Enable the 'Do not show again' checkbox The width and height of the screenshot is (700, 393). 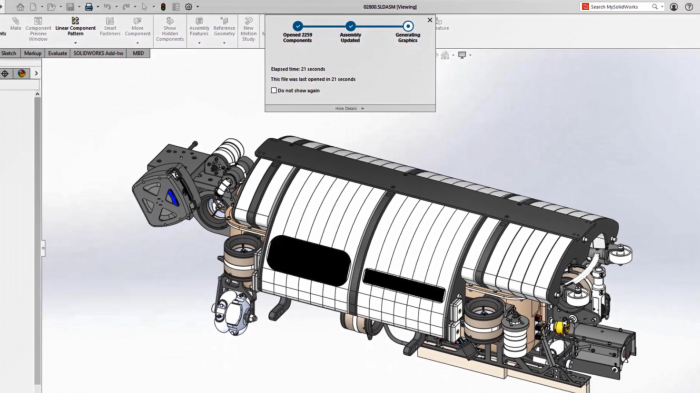[274, 90]
